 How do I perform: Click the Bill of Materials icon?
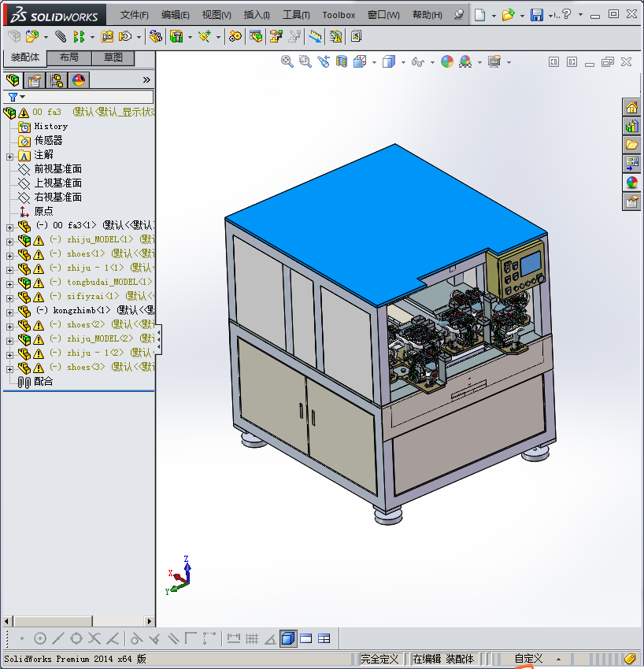(256, 37)
